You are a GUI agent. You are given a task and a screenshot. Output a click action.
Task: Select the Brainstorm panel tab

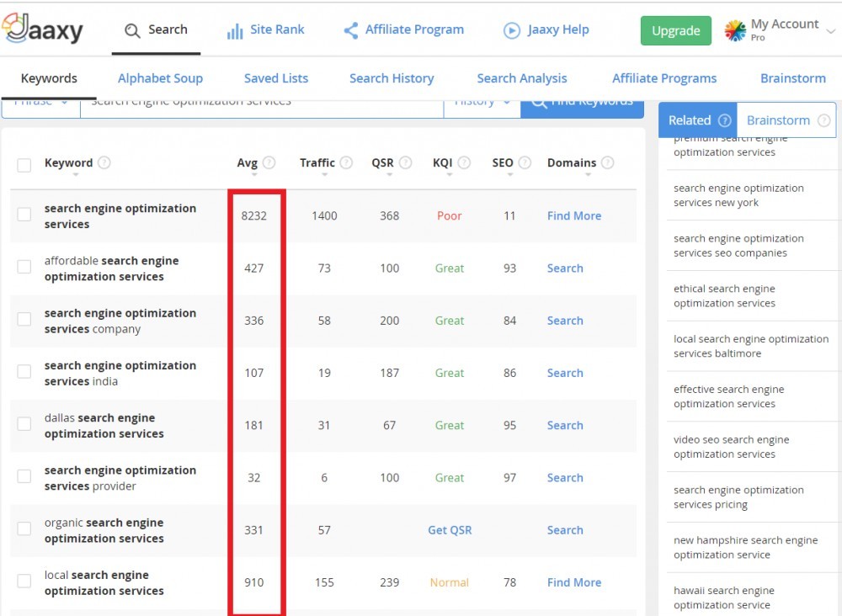[786, 120]
